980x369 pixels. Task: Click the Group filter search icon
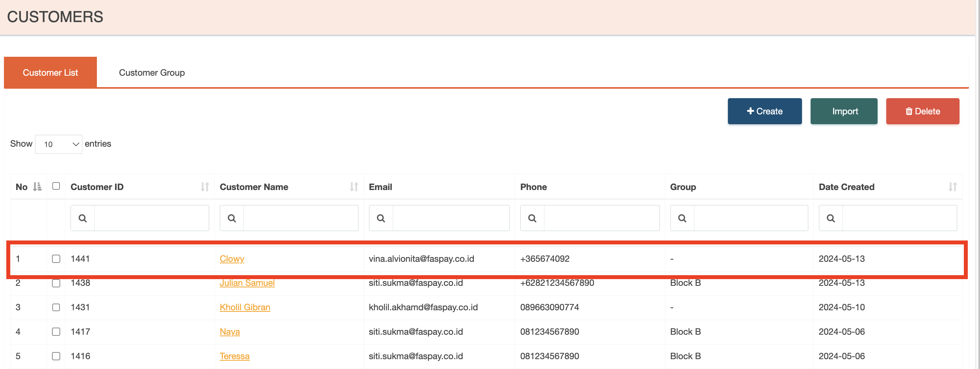coord(682,218)
